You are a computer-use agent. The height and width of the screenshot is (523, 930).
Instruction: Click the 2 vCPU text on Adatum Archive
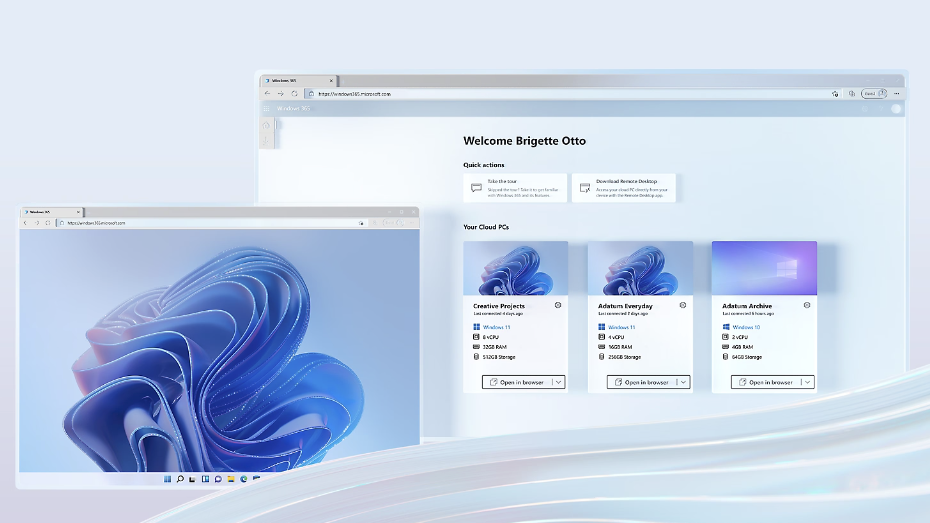click(740, 337)
